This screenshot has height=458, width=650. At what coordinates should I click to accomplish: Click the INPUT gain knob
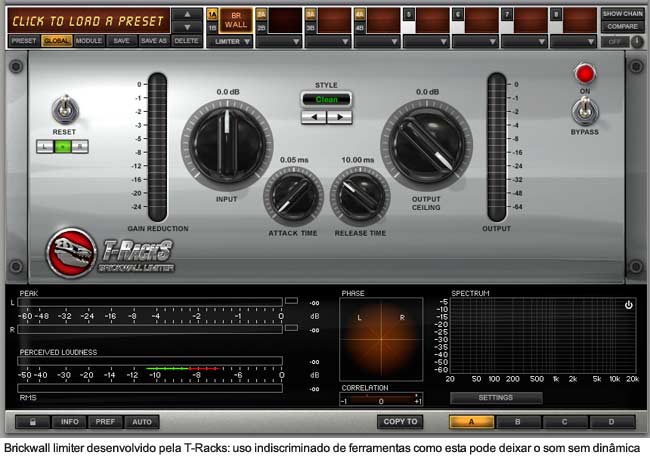click(x=227, y=144)
